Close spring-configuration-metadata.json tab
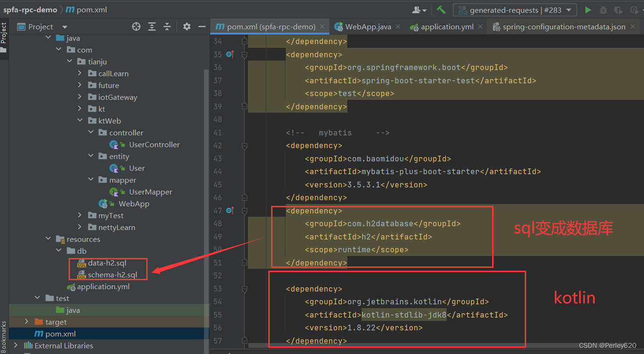The height and width of the screenshot is (354, 644). click(x=633, y=27)
